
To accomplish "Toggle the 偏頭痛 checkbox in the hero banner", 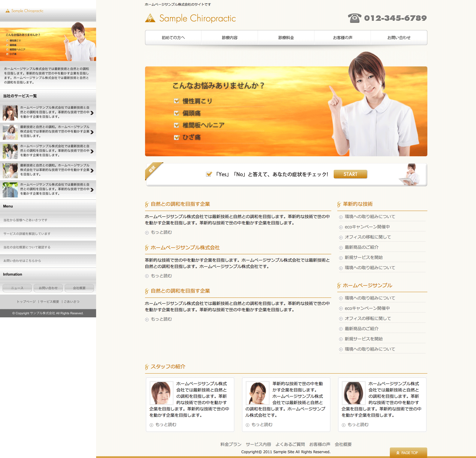I will [177, 113].
